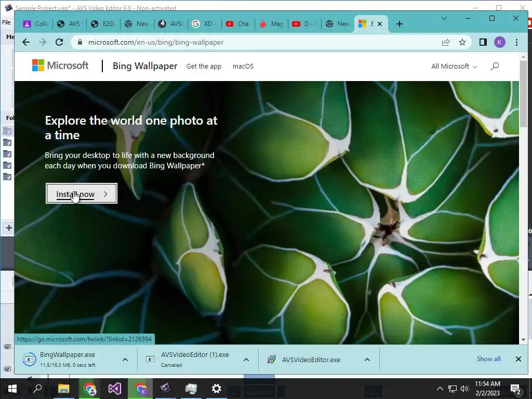Viewport: 532px width, 399px height.
Task: Click the scrollbar up arrow
Action: point(524,57)
